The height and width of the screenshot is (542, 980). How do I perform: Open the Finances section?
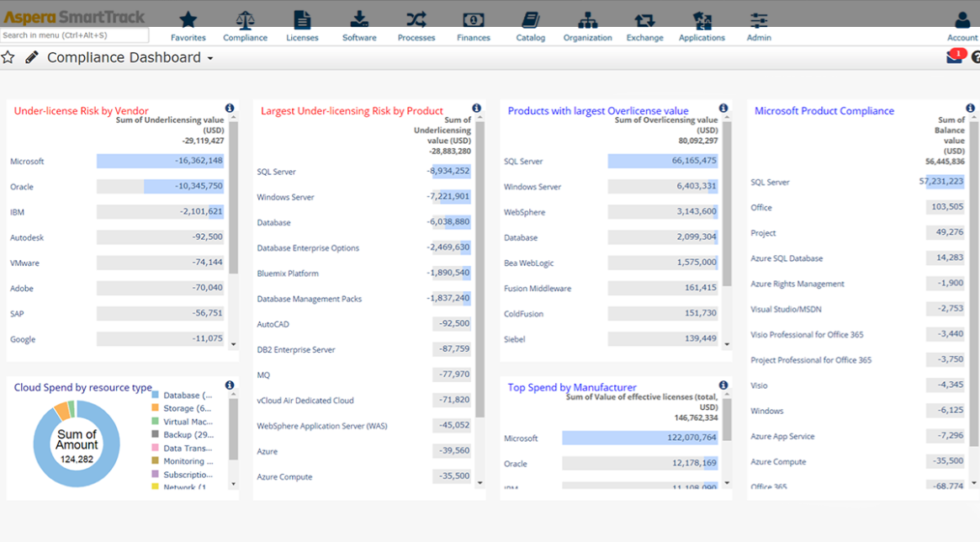pos(473,19)
